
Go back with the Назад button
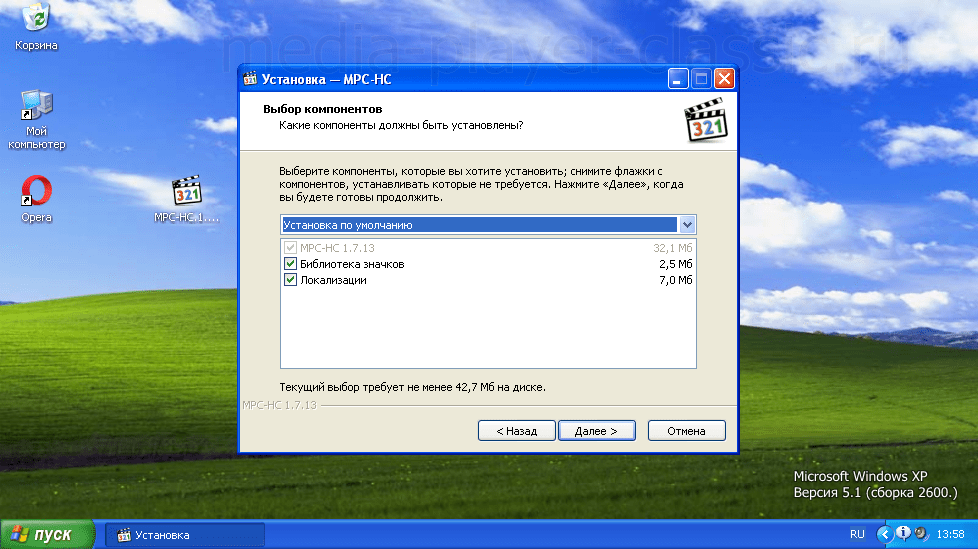[516, 430]
